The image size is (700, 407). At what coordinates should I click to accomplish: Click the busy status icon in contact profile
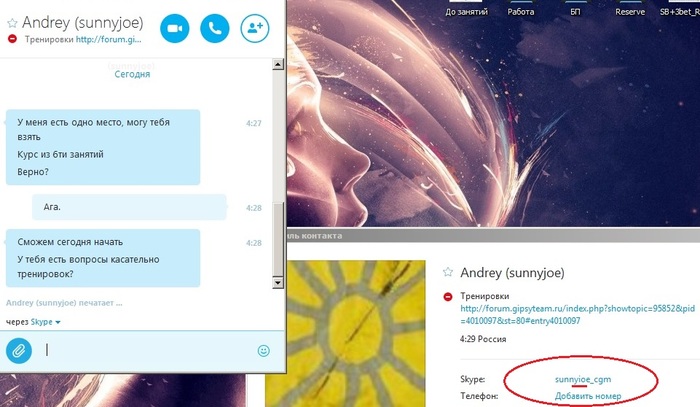point(448,296)
